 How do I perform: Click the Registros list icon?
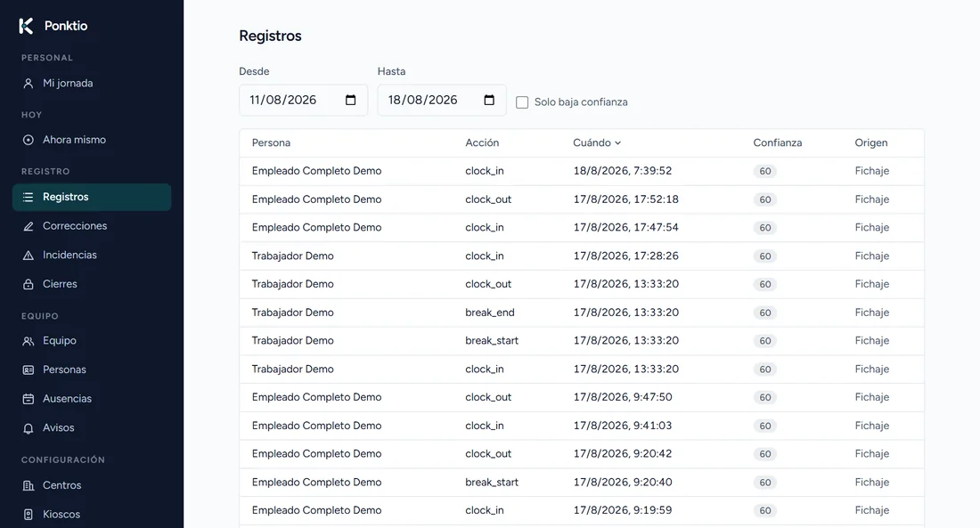[x=29, y=197]
